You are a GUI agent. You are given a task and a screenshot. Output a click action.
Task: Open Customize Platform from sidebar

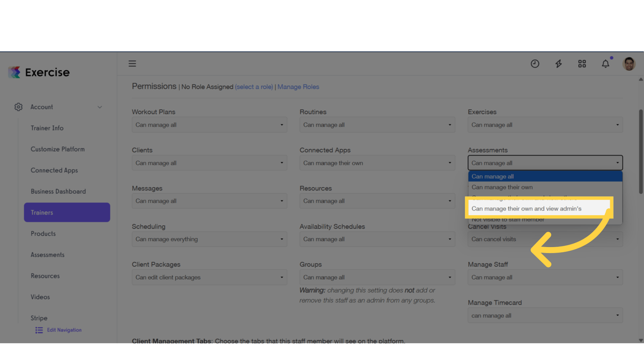[58, 149]
